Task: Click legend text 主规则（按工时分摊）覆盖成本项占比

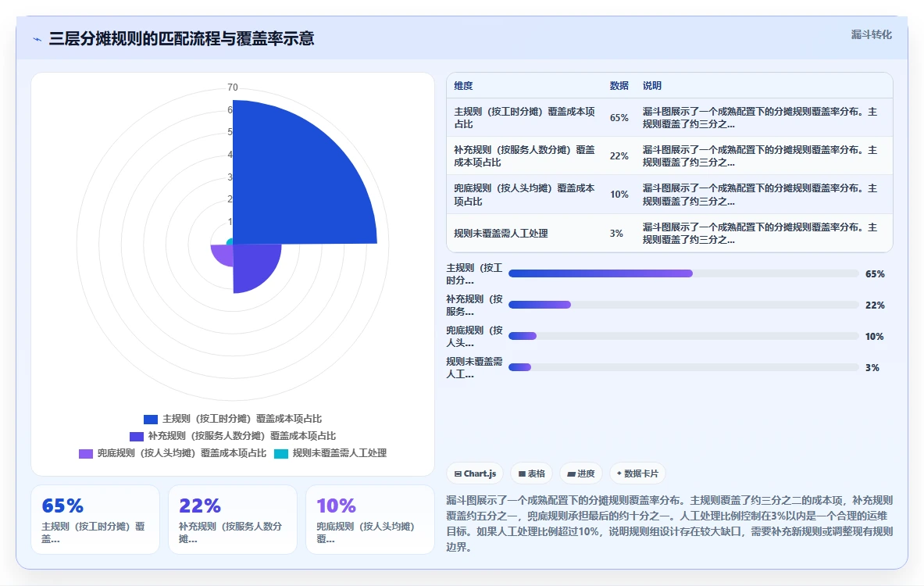Action: [242, 419]
